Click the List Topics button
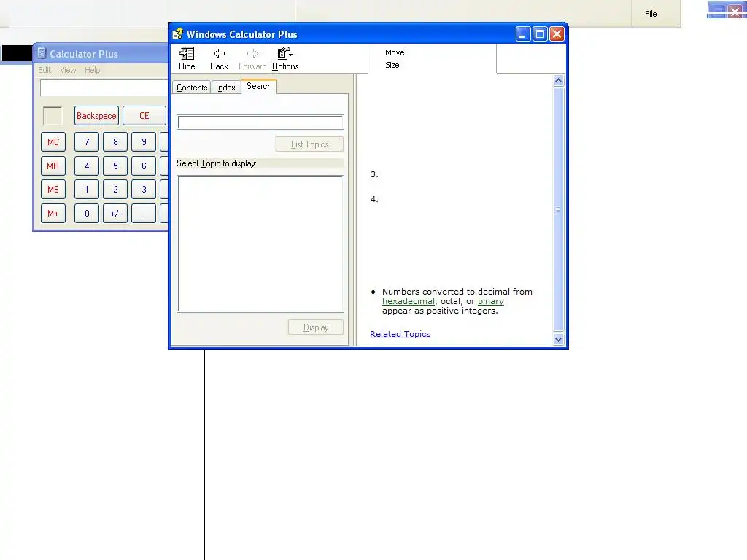This screenshot has height=560, width=747. 309,144
